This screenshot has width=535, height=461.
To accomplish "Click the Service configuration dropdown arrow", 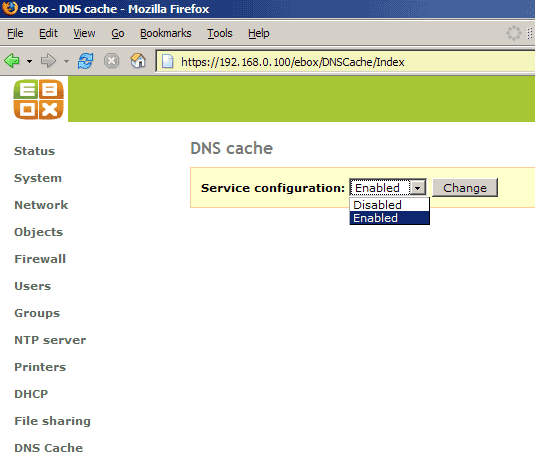I will tap(418, 188).
